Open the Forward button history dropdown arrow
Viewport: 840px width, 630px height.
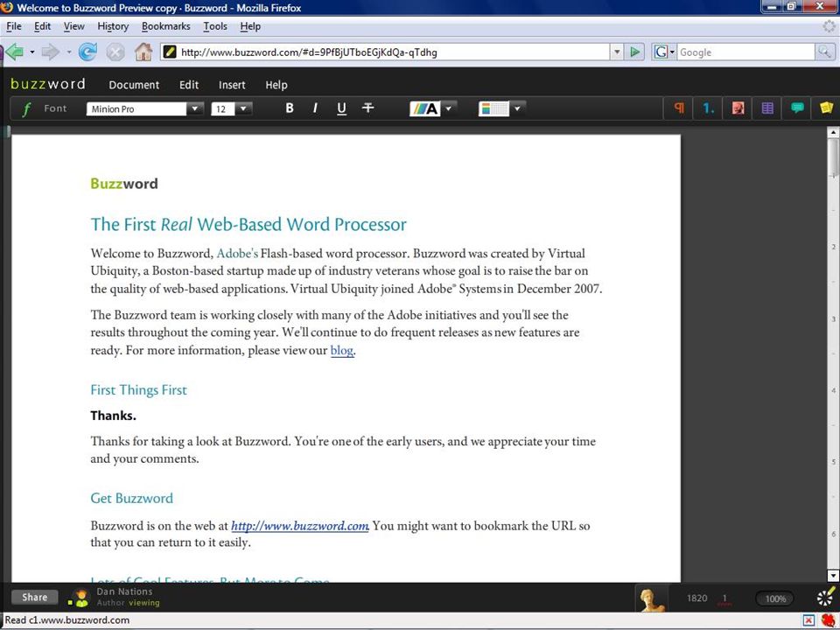point(68,52)
